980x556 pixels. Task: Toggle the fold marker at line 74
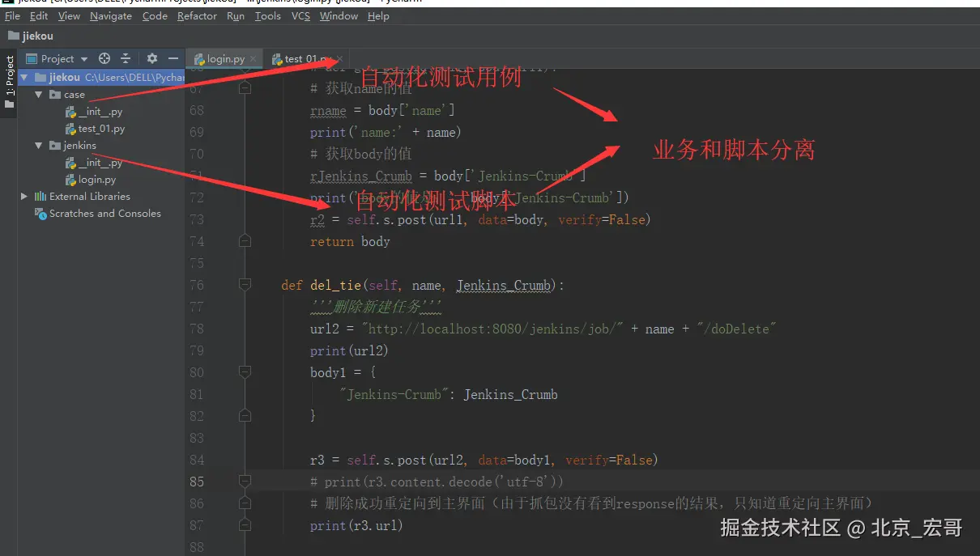245,241
